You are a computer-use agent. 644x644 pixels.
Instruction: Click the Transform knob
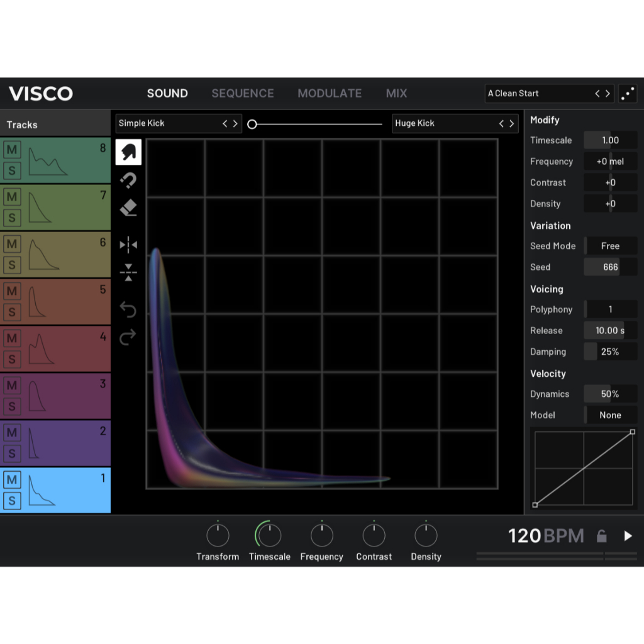(x=218, y=536)
